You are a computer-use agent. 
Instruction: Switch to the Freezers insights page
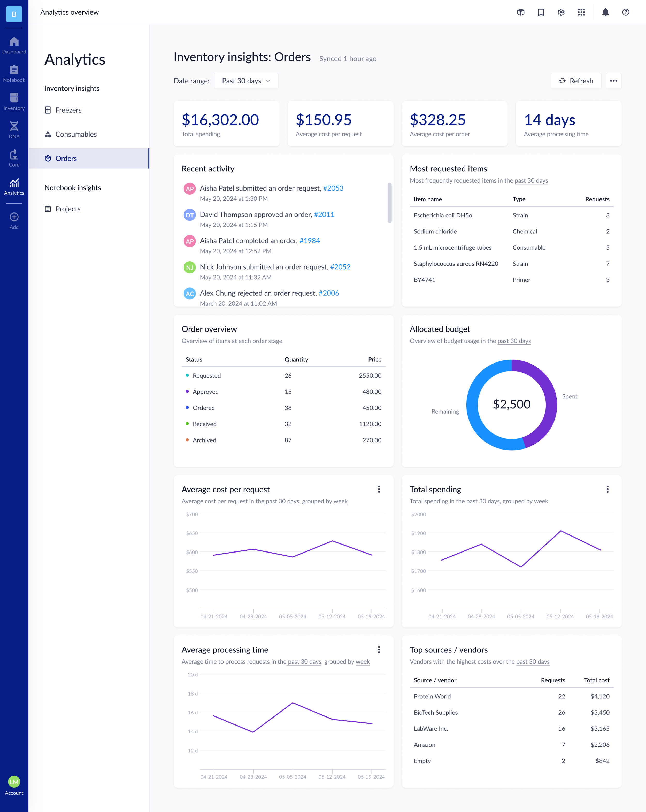(68, 110)
